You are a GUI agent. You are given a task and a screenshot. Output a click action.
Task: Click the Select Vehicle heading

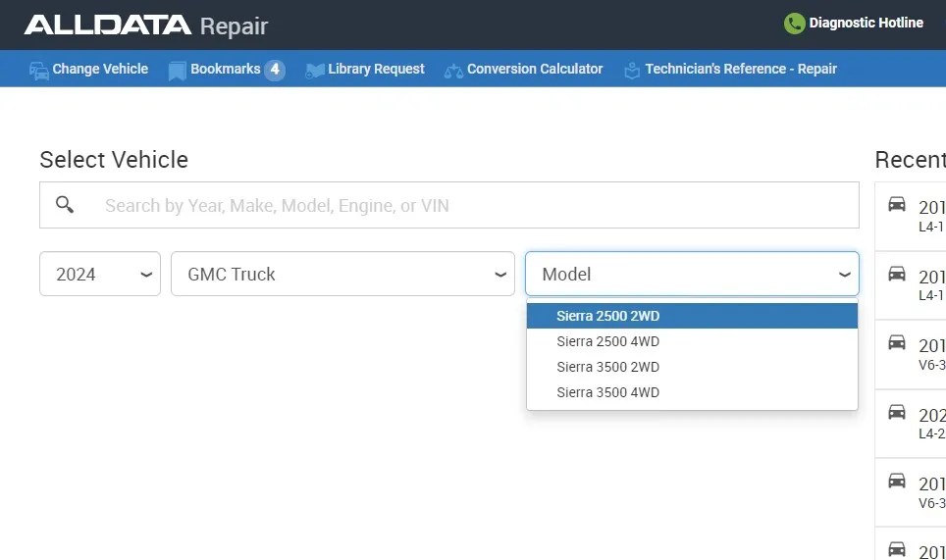pyautogui.click(x=114, y=160)
